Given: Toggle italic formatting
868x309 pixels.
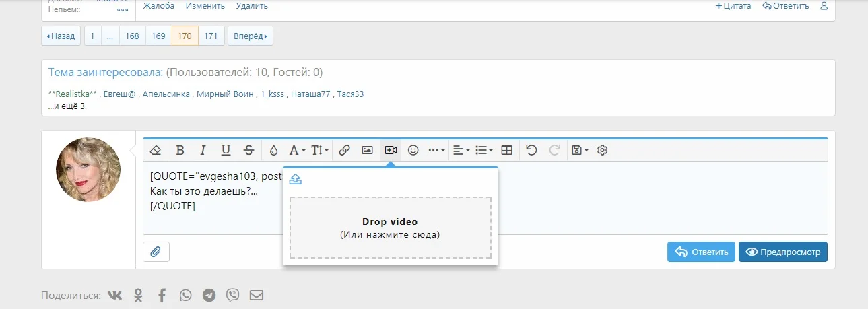Looking at the screenshot, I should pos(203,150).
